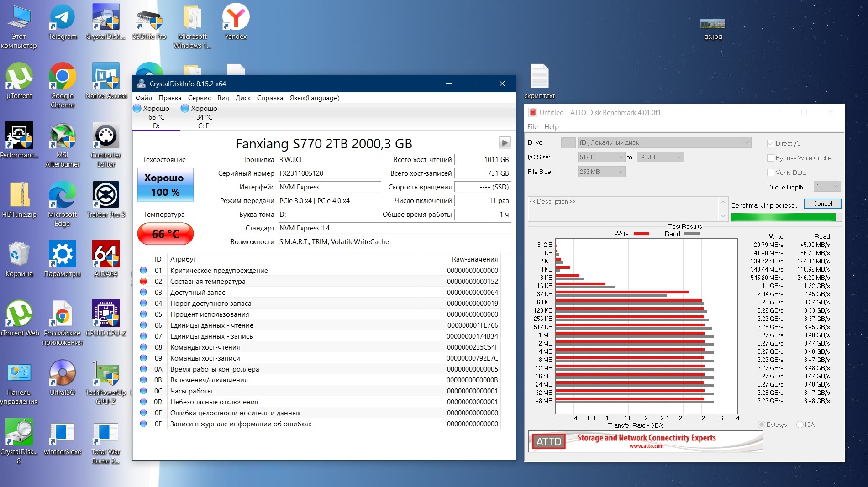Select disk D: tab at 66 °C
The image size is (868, 487).
point(156,117)
